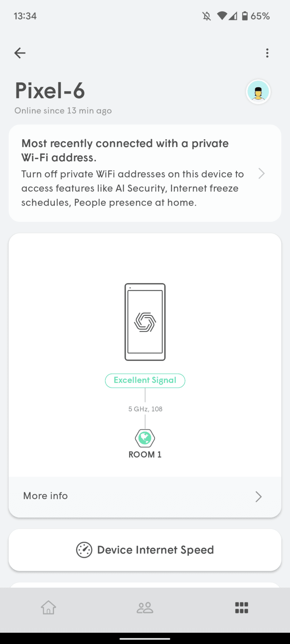This screenshot has width=290, height=644.
Task: Start the Device Internet Speed test
Action: (155, 550)
